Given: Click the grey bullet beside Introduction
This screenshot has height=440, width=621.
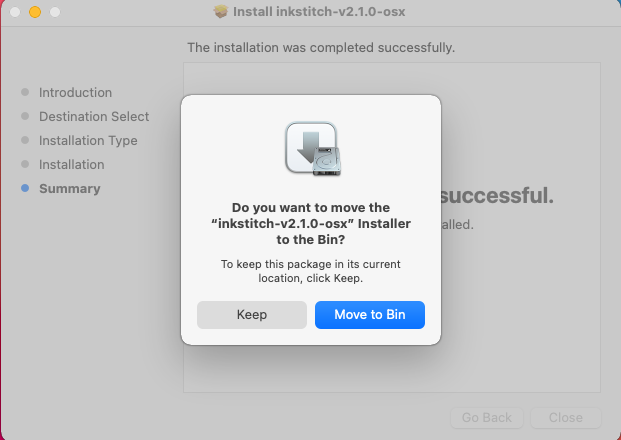Looking at the screenshot, I should 25,92.
